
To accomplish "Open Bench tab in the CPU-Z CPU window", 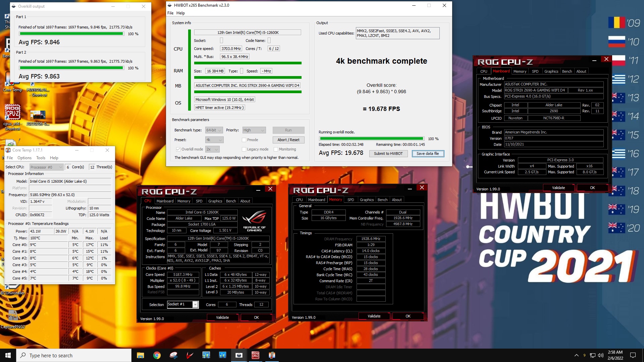I will pos(231,201).
